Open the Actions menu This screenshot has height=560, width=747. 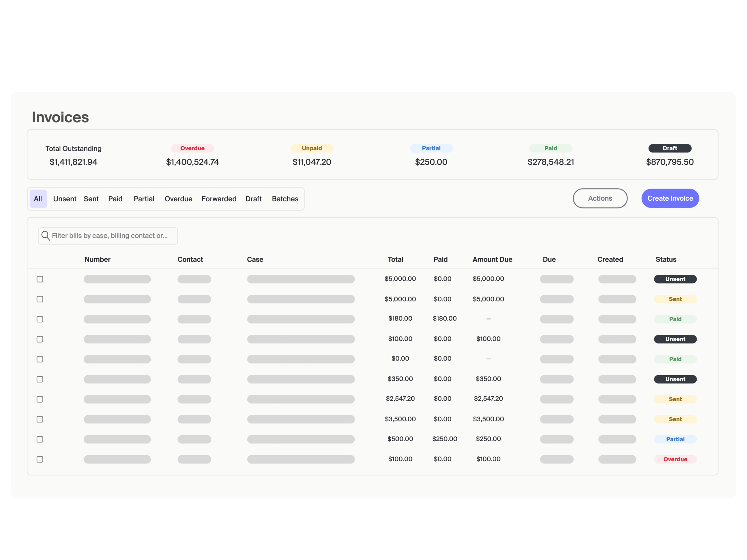[x=600, y=198]
